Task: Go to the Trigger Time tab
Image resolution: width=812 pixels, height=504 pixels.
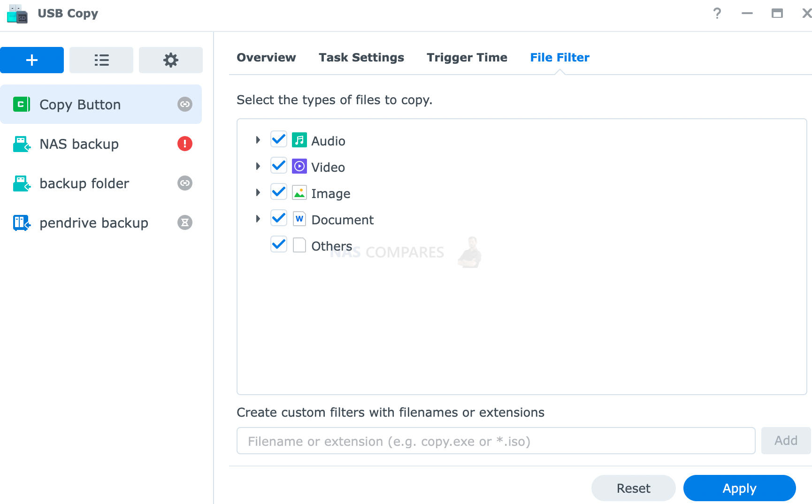Action: coord(467,58)
